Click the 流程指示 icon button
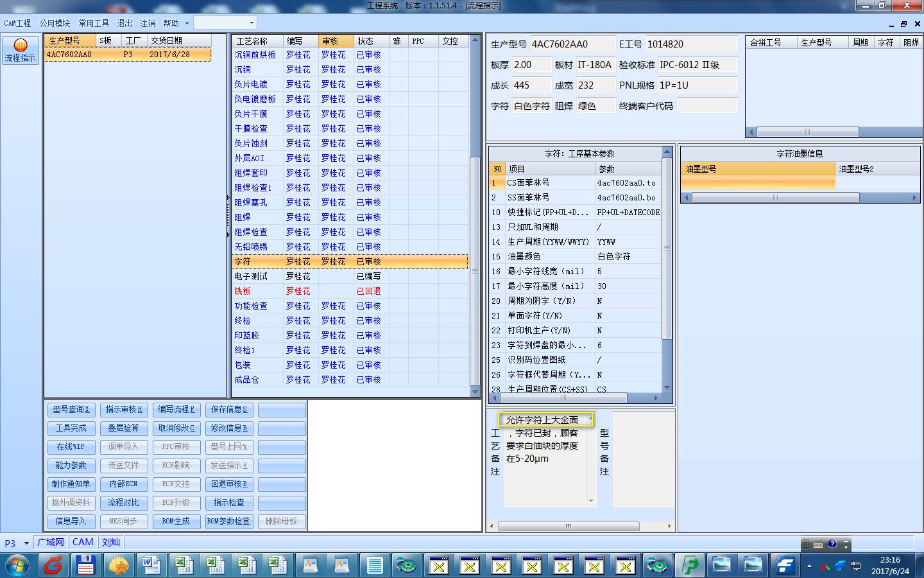 tap(20, 51)
